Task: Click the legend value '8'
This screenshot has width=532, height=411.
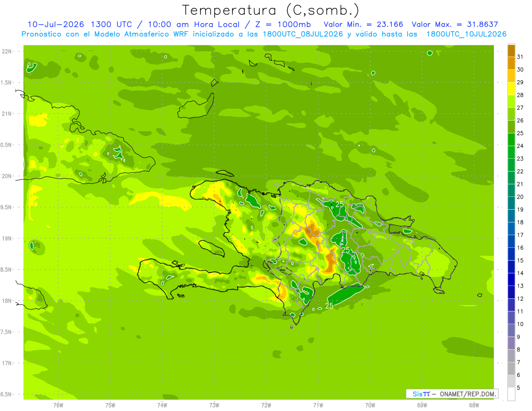Action: tap(519, 350)
